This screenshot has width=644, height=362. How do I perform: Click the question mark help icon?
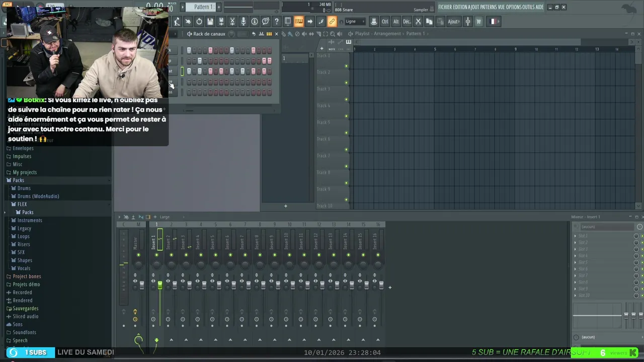coord(276,21)
